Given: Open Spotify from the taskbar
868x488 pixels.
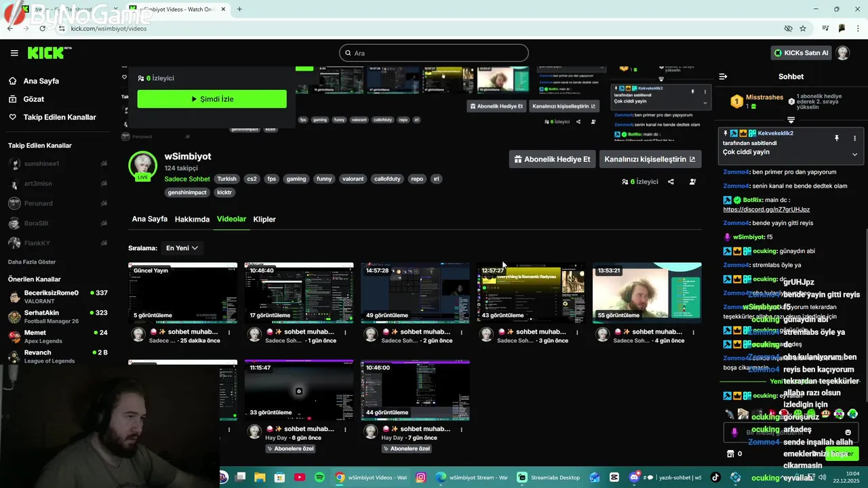Looking at the screenshot, I should point(319,477).
